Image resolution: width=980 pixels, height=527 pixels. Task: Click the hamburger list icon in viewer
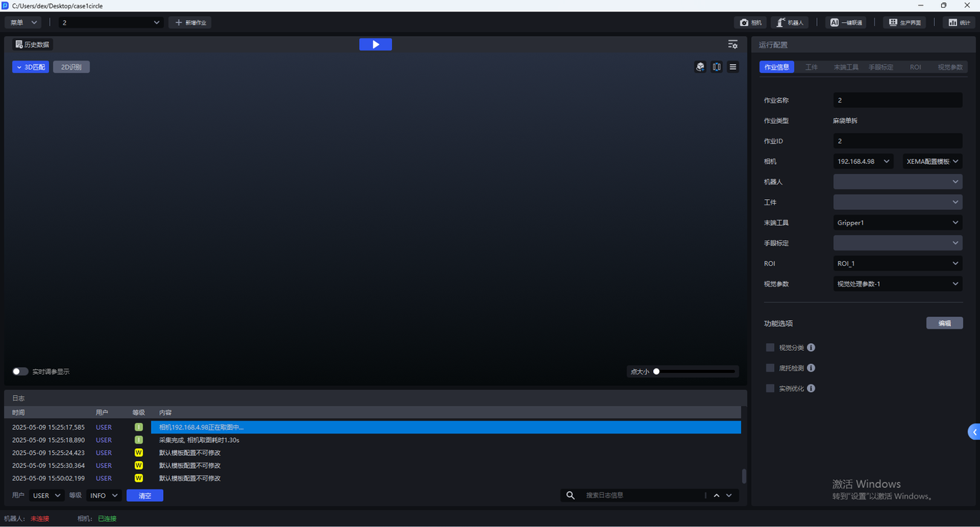tap(733, 67)
